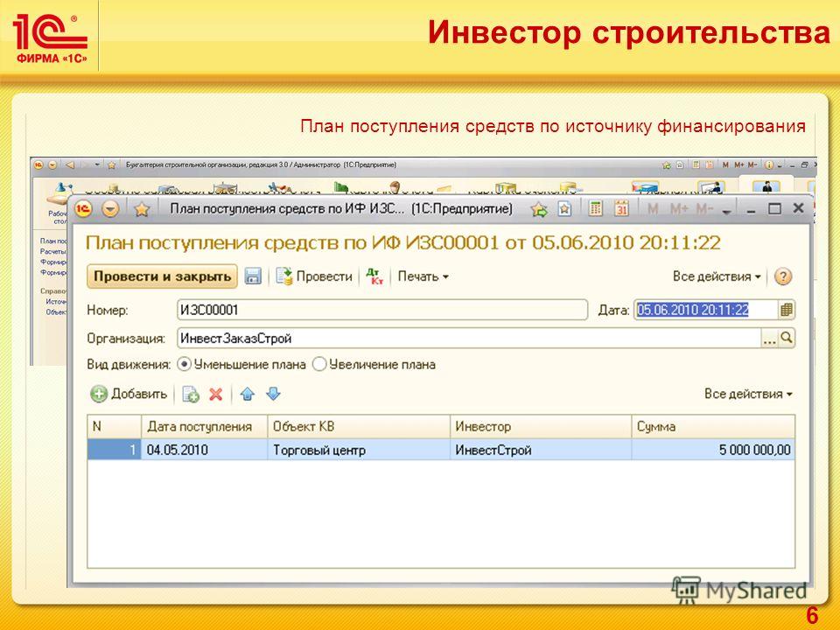The width and height of the screenshot is (840, 630).
Task: Click the favorites star in background window toolbar
Action: tap(111, 165)
